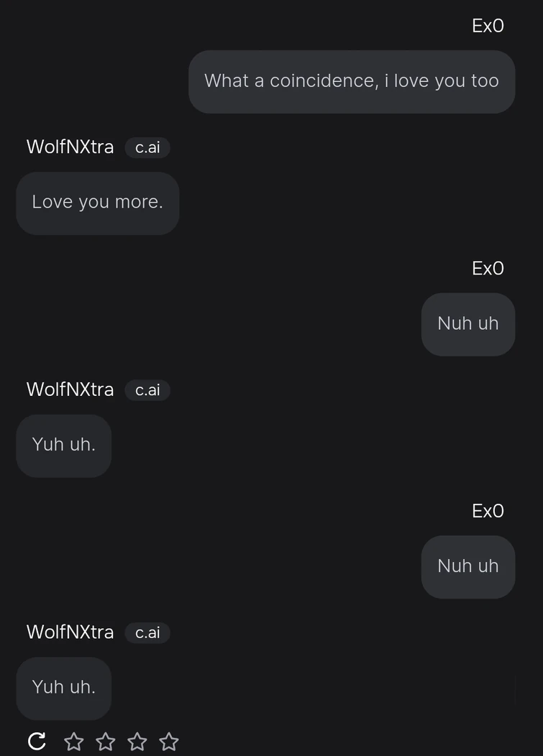Click the c.ai badge next to the first WolfNXtra message
The image size is (543, 756).
[x=147, y=147]
